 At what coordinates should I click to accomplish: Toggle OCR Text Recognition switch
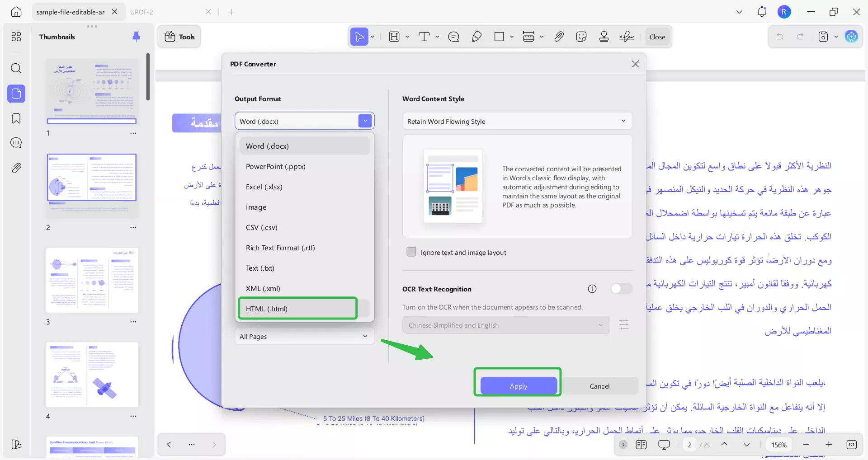coord(621,289)
